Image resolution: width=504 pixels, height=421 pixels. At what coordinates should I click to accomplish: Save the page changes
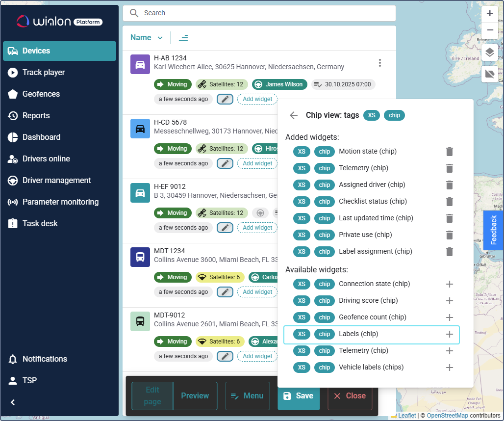pyautogui.click(x=298, y=395)
